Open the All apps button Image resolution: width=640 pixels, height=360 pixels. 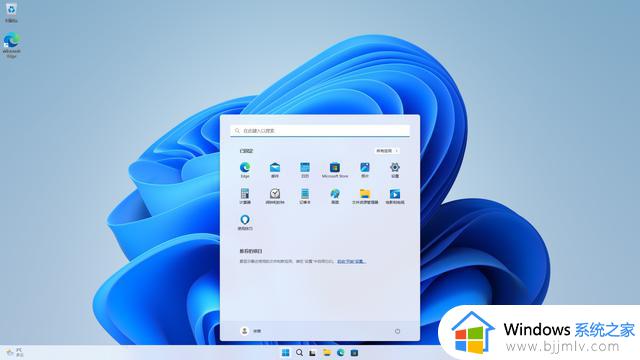[387, 151]
